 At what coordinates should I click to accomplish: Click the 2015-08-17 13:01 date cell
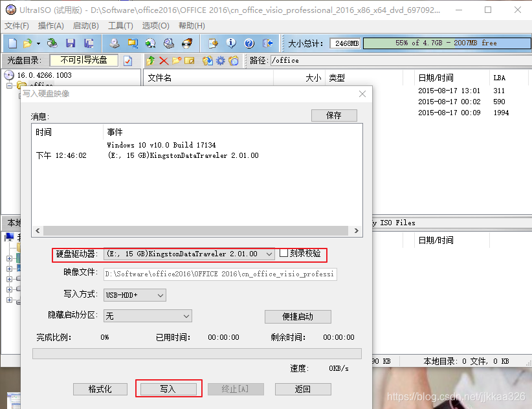[x=449, y=91]
